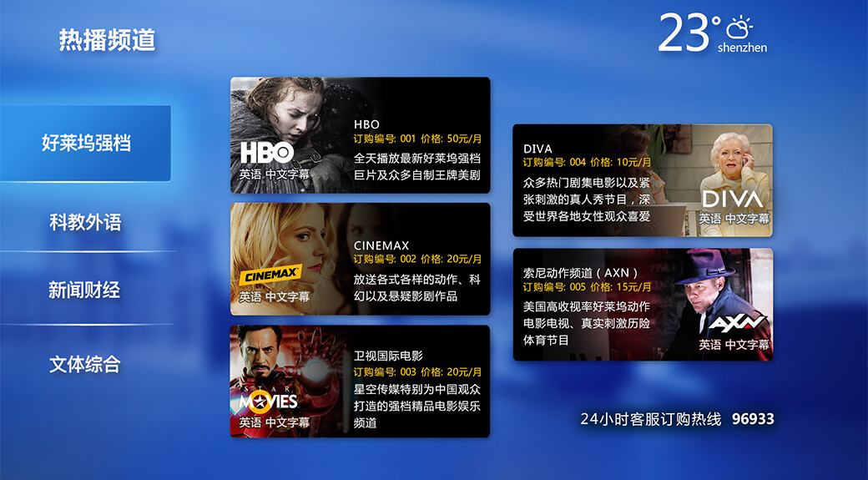The height and width of the screenshot is (480, 868).
Task: Select the 好莱坞强档 category tab
Action: coord(85,144)
